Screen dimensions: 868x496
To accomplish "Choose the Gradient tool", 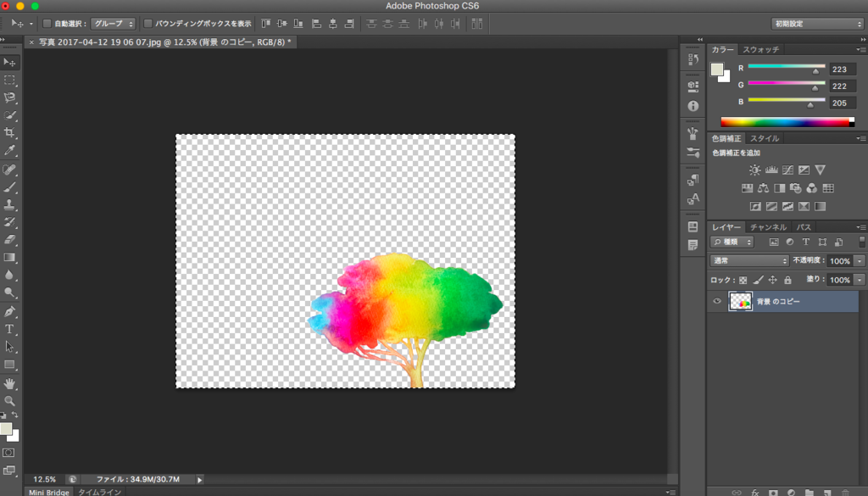I will [9, 258].
